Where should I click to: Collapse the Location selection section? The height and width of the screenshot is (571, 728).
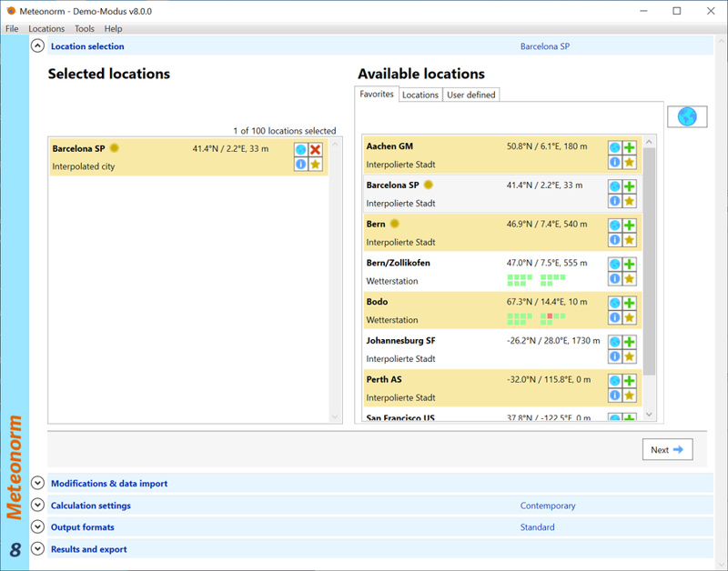pyautogui.click(x=37, y=46)
